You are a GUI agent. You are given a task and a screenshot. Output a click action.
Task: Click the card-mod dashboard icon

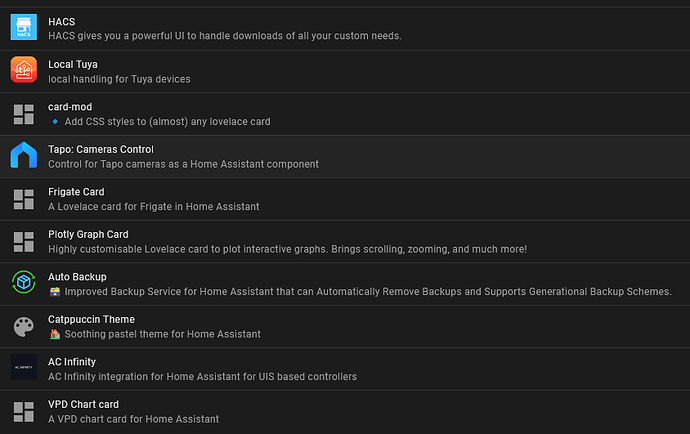coord(23,114)
